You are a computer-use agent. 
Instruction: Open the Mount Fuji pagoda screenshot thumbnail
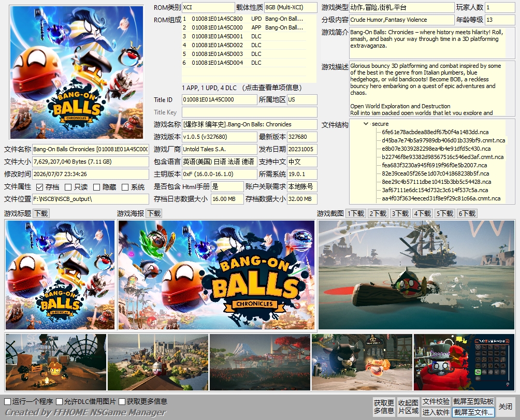click(x=260, y=362)
